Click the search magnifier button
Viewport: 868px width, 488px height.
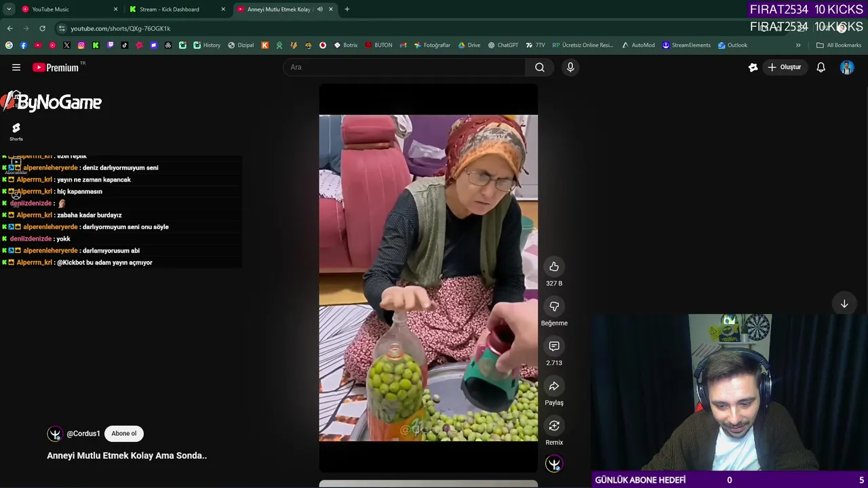(540, 67)
